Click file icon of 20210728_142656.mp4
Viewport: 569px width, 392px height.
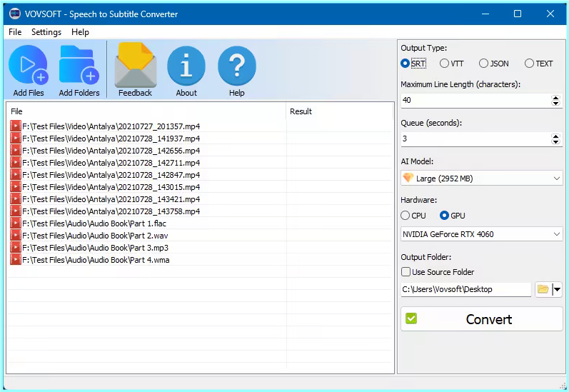[16, 151]
